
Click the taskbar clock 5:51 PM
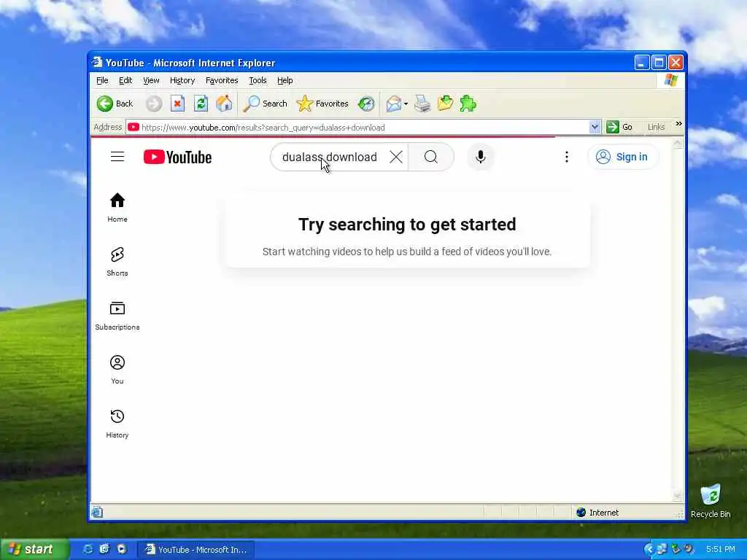720,549
